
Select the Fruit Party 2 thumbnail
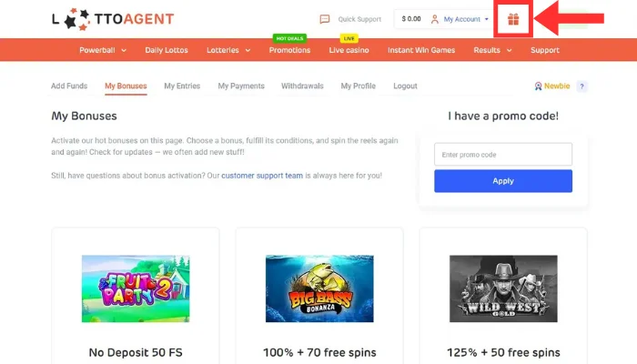click(x=136, y=288)
